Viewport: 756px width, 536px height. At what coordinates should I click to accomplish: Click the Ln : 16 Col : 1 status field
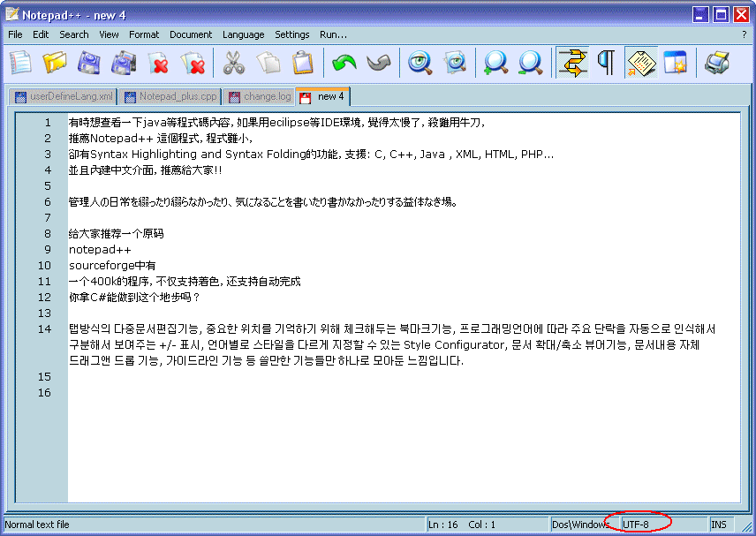tap(488, 525)
